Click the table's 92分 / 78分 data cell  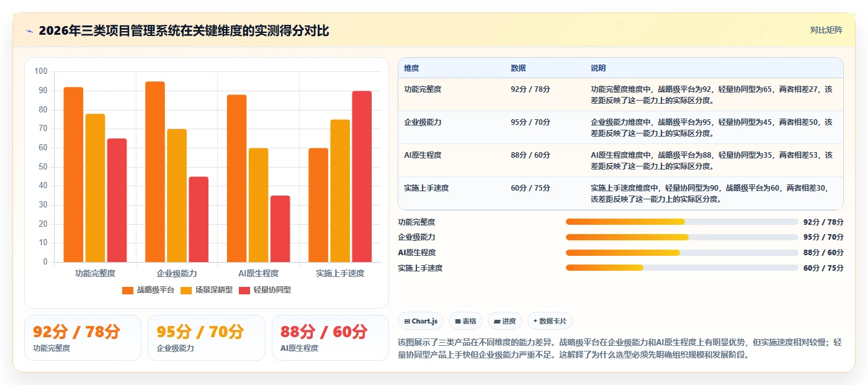click(x=530, y=89)
